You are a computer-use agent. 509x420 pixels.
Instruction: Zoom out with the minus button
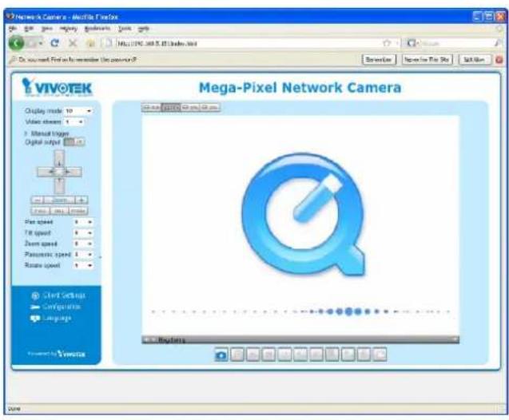[x=38, y=200]
